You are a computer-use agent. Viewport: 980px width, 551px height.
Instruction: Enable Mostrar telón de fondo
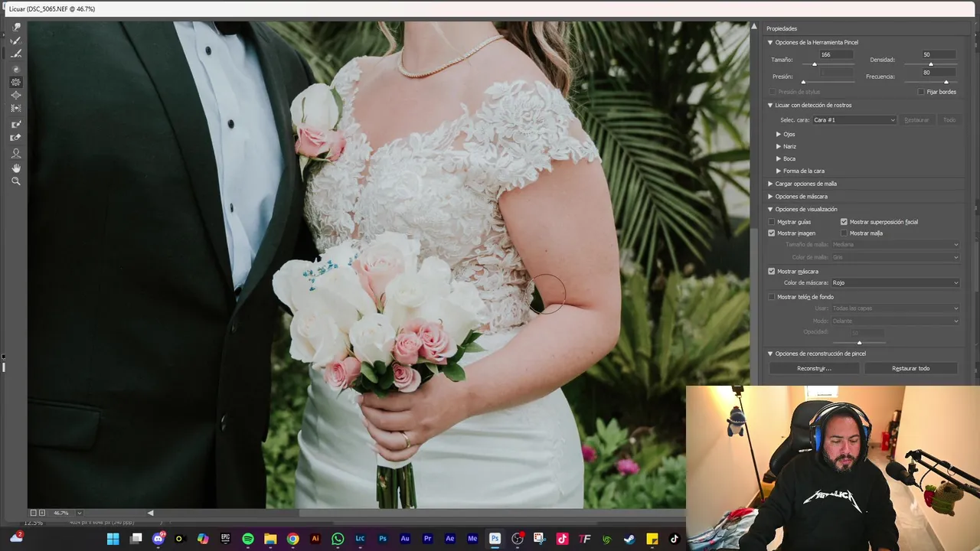[772, 297]
